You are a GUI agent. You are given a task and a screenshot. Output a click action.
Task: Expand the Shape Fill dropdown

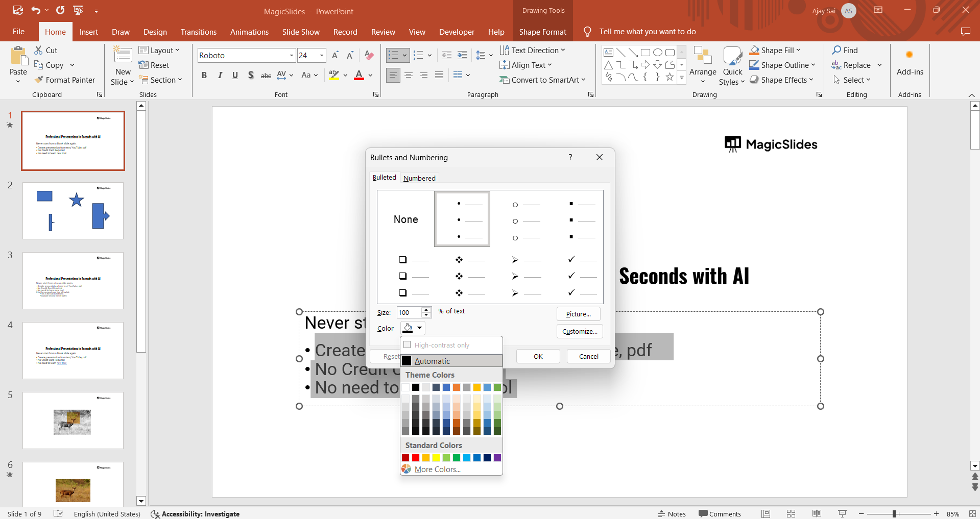click(x=798, y=50)
